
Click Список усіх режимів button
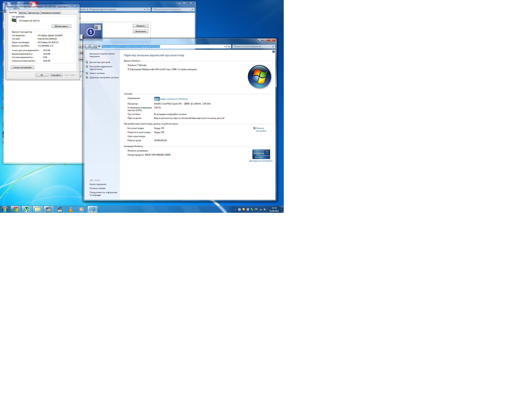click(x=22, y=67)
